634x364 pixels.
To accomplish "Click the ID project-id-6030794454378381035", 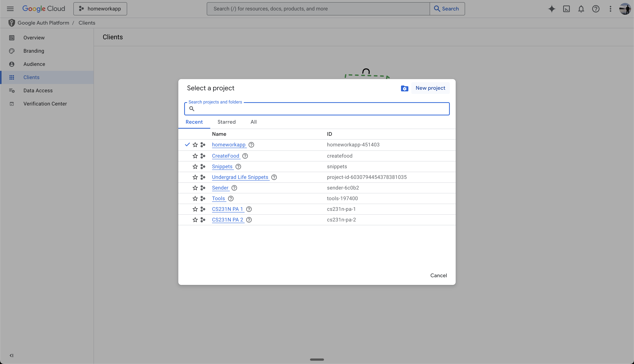I will pyautogui.click(x=367, y=177).
